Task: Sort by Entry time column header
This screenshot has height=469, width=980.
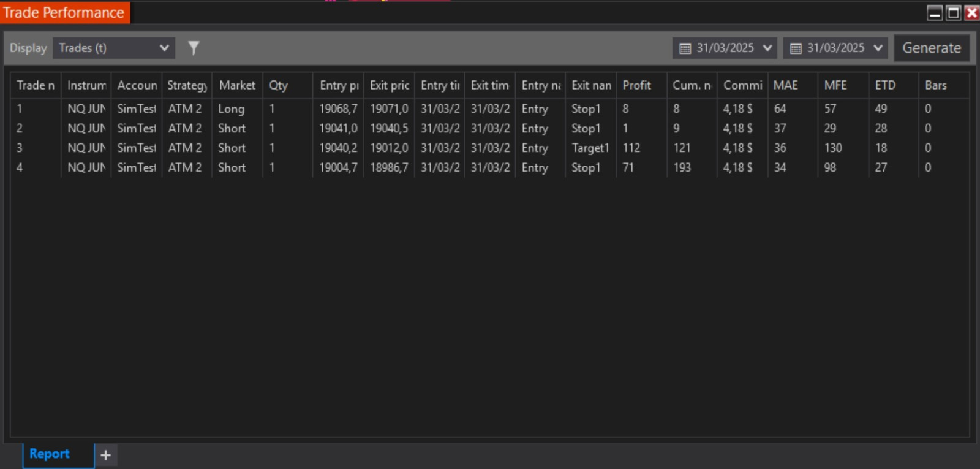Action: click(x=440, y=85)
